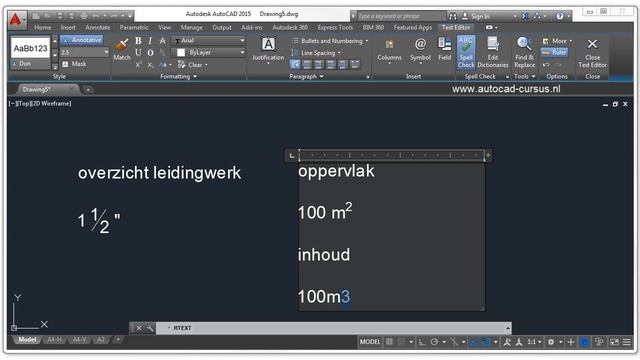Click the search binoculars icon
This screenshot has width=640, height=360.
[x=452, y=16]
